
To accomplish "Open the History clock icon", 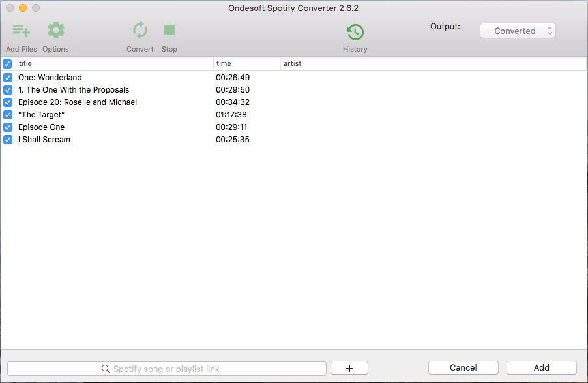I will [x=355, y=32].
